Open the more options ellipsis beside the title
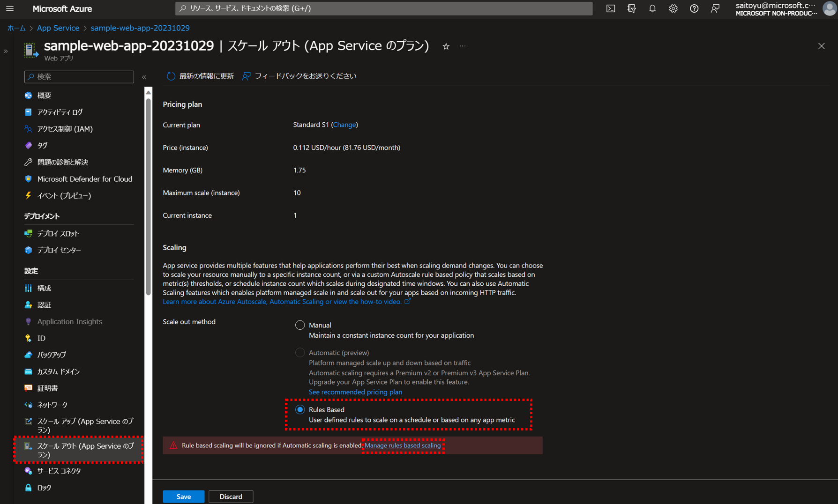Viewport: 838px width, 504px height. click(x=463, y=46)
